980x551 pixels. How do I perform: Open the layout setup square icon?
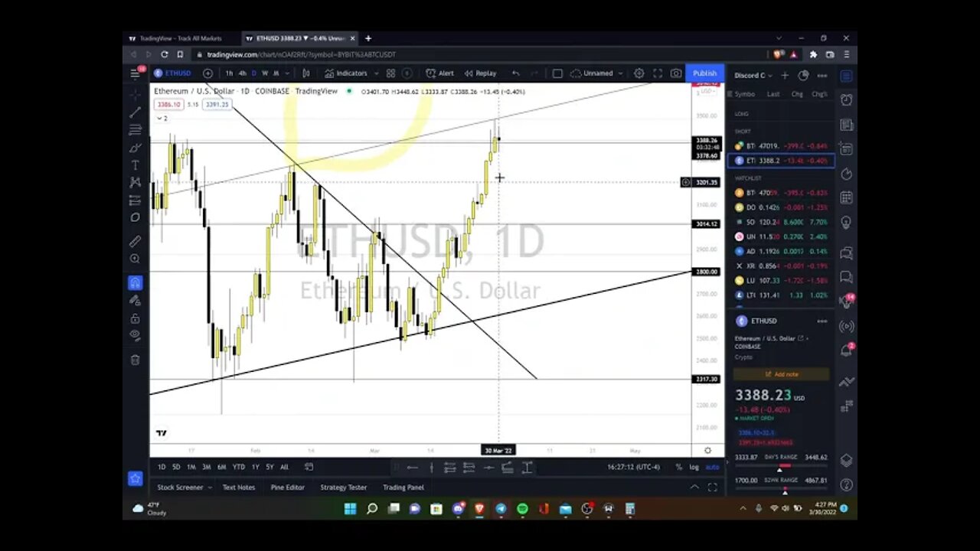click(x=557, y=73)
